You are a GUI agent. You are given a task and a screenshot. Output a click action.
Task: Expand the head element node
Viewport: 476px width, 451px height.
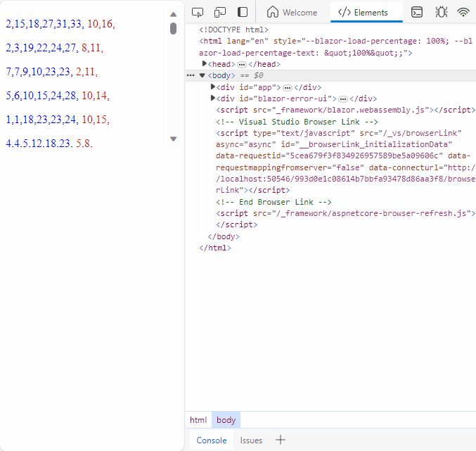tap(205, 64)
